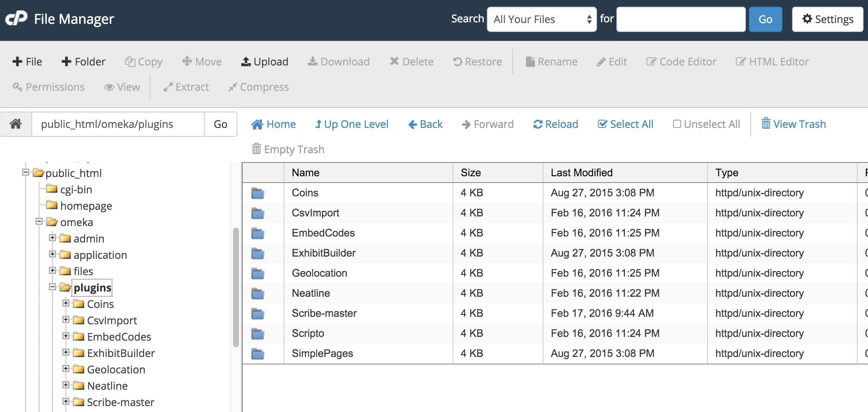
Task: Expand the ExhibitBuilder tree folder
Action: pos(66,352)
